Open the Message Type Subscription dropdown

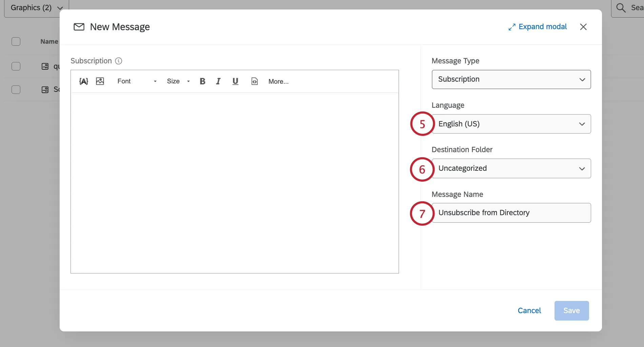point(511,79)
